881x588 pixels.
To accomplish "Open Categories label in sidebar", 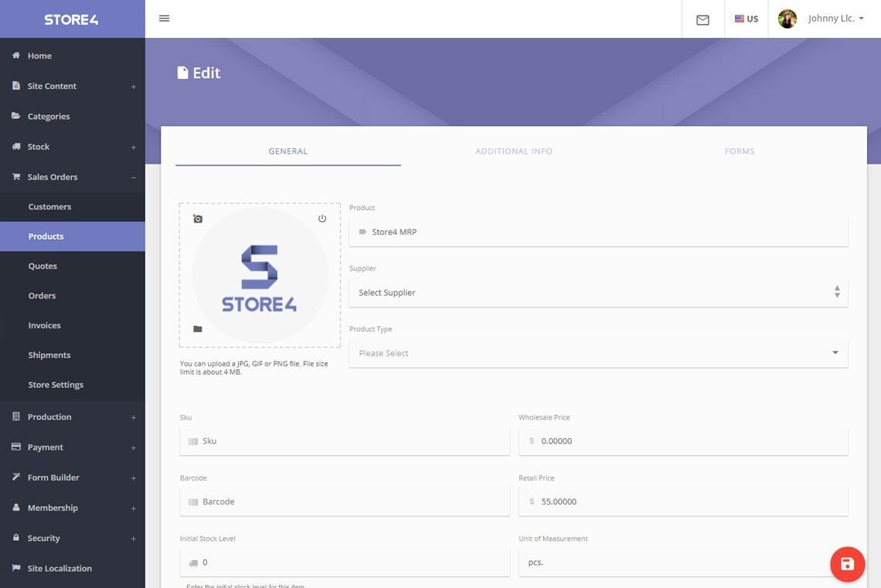I will coord(49,116).
